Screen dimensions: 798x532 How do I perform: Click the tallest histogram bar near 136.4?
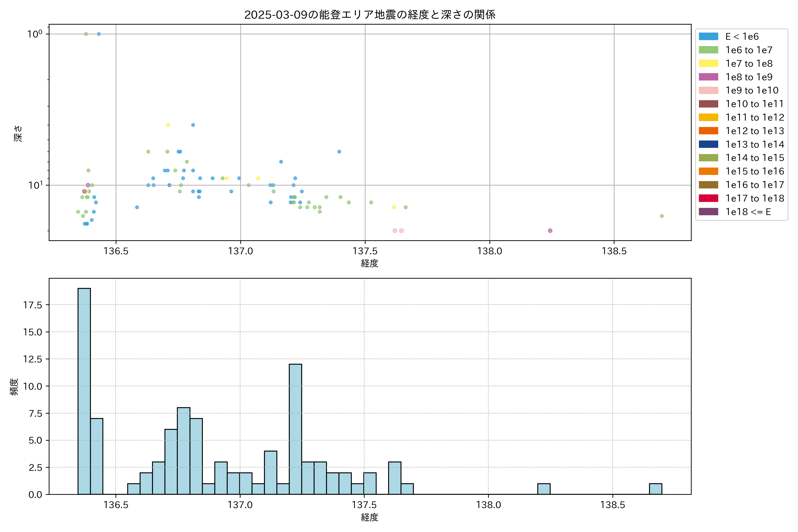coord(84,390)
